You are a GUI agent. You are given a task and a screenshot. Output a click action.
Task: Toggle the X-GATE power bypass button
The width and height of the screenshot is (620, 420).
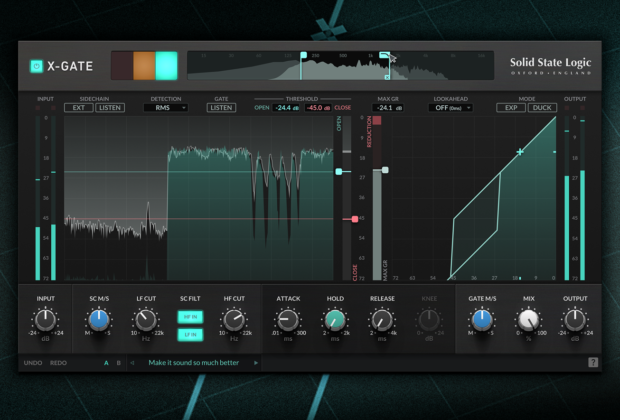36,66
